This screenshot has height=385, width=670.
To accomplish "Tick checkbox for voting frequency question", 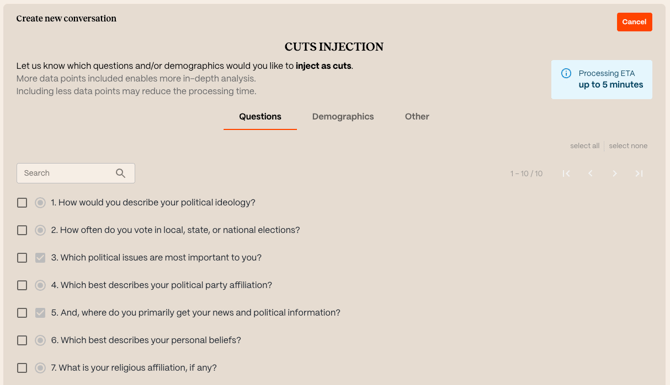I will click(22, 230).
